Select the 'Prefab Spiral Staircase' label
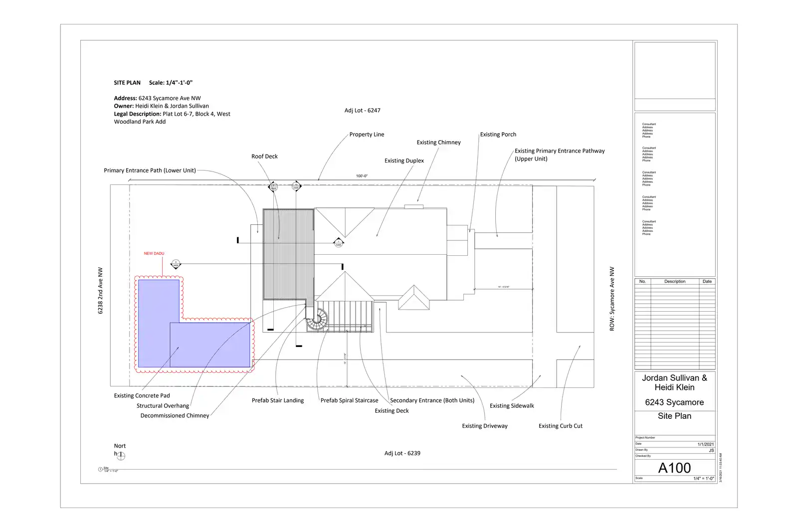The width and height of the screenshot is (798, 532). pos(349,400)
